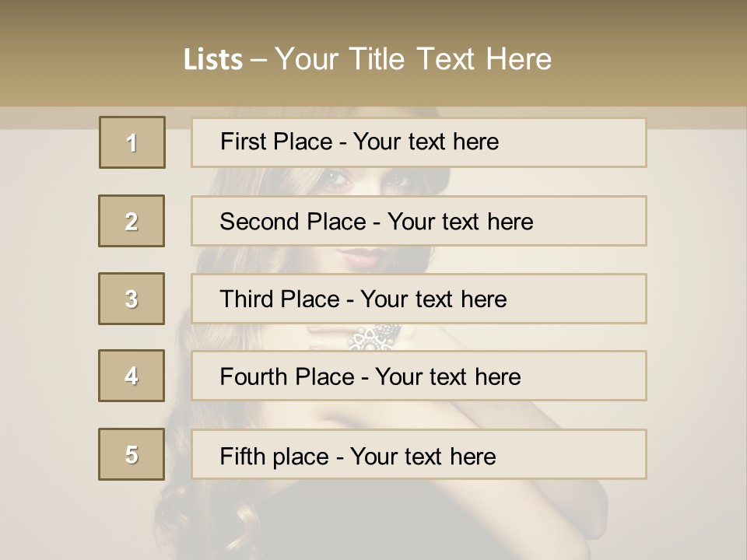Select the "Fourth Place" text box
Viewport: 747px width, 560px height.
[x=419, y=376]
